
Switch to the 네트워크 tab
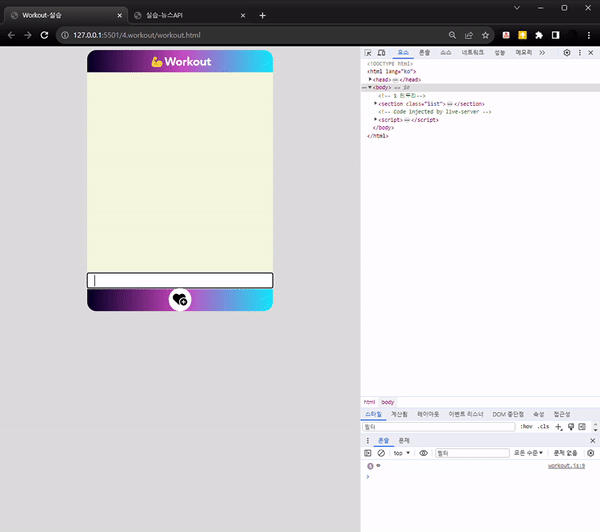(473, 52)
